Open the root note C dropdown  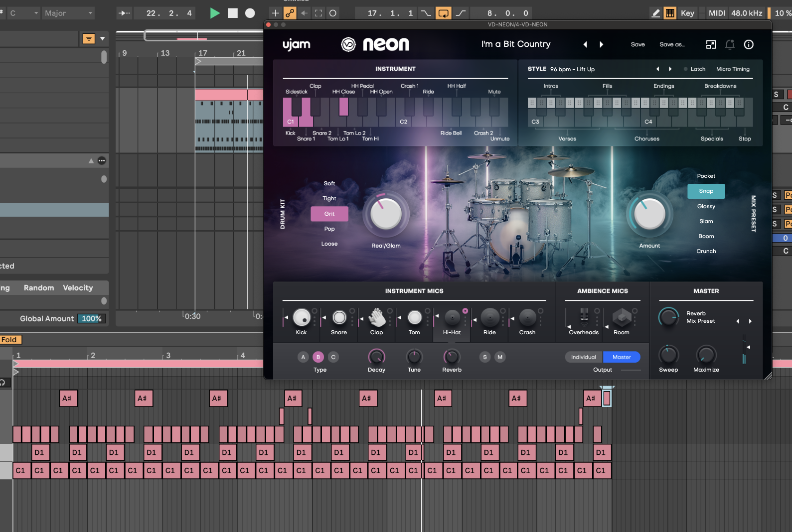[x=24, y=13]
